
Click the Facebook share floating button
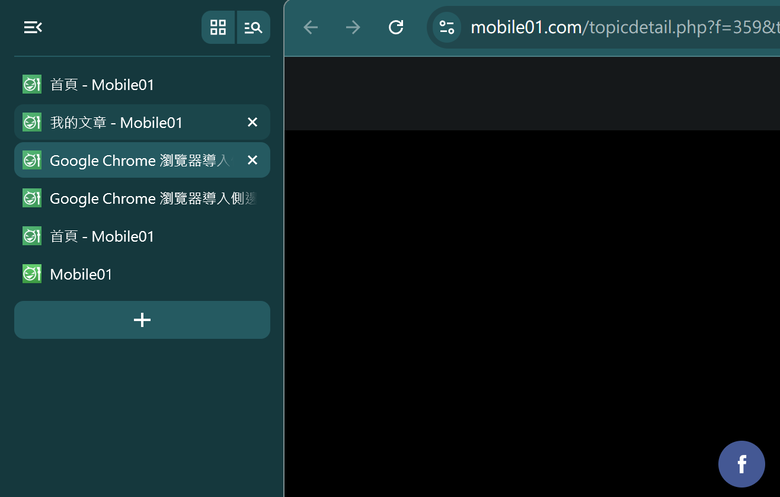741,464
